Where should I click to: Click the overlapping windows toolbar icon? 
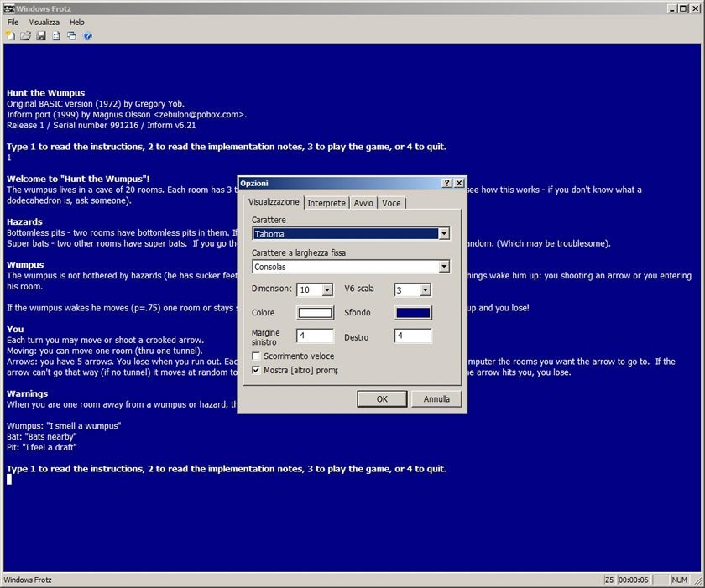coord(71,36)
